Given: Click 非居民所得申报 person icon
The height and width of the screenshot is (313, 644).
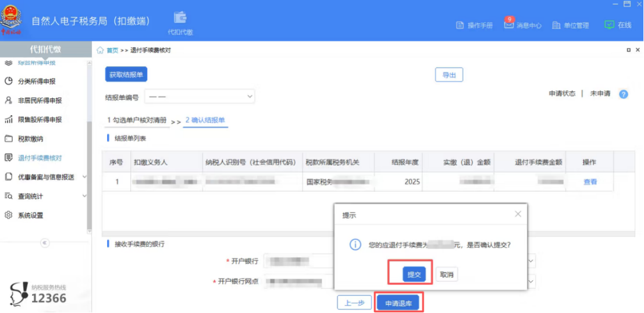Looking at the screenshot, I should pyautogui.click(x=8, y=100).
